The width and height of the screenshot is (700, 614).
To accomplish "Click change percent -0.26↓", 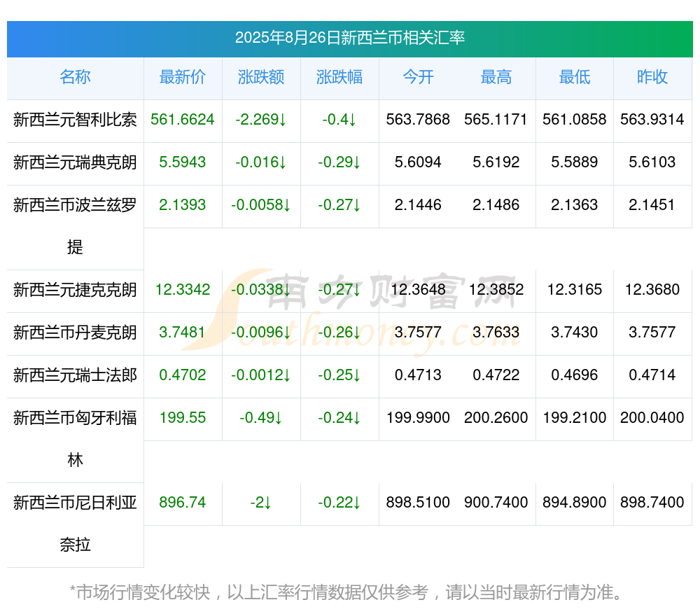I will [339, 333].
